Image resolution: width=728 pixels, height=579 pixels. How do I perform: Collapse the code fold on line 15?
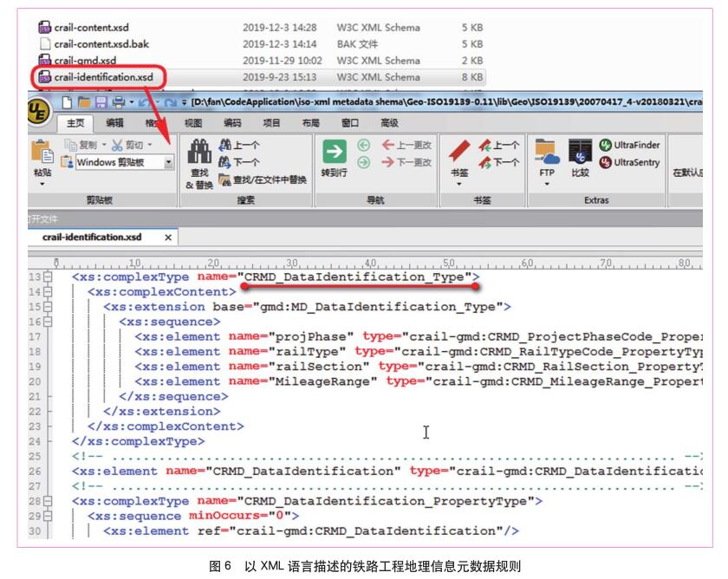click(x=48, y=307)
